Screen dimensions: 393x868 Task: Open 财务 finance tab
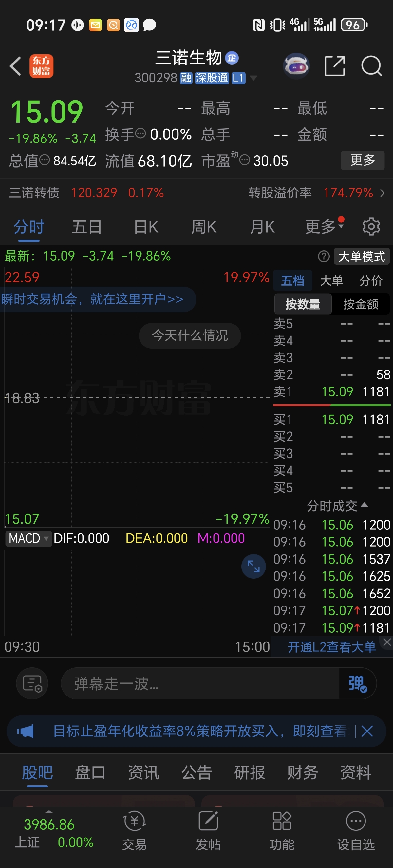(x=303, y=772)
